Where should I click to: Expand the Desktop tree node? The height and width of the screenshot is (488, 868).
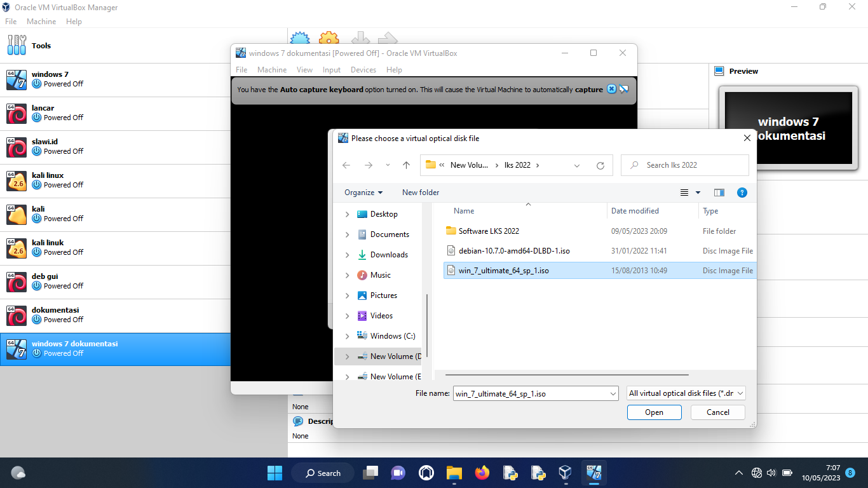coord(347,214)
